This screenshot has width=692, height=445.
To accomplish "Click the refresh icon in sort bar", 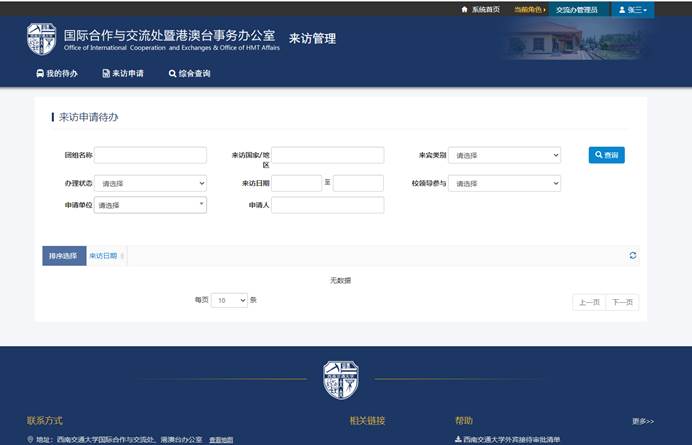I will (x=633, y=256).
